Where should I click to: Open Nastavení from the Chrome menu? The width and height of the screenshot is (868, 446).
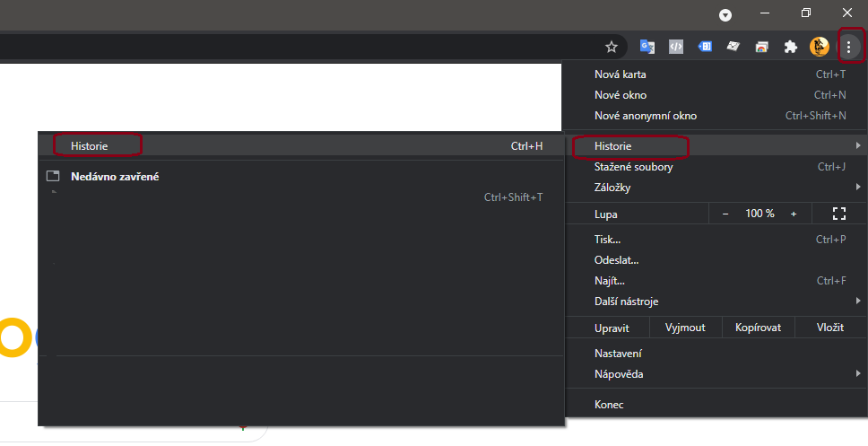coord(618,354)
